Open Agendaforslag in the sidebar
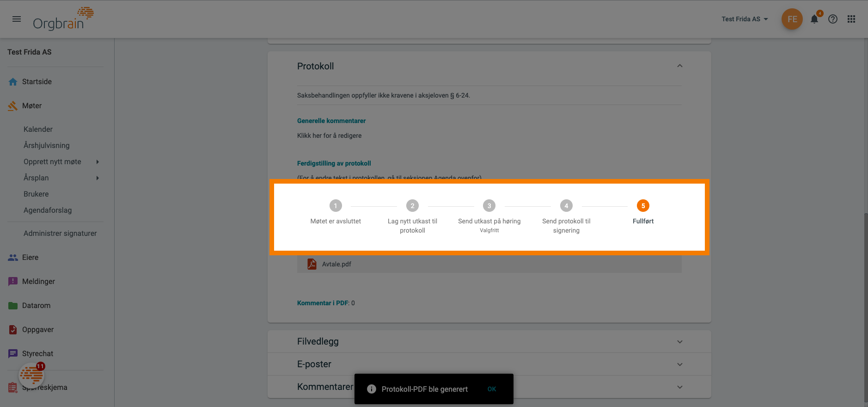 coord(48,210)
